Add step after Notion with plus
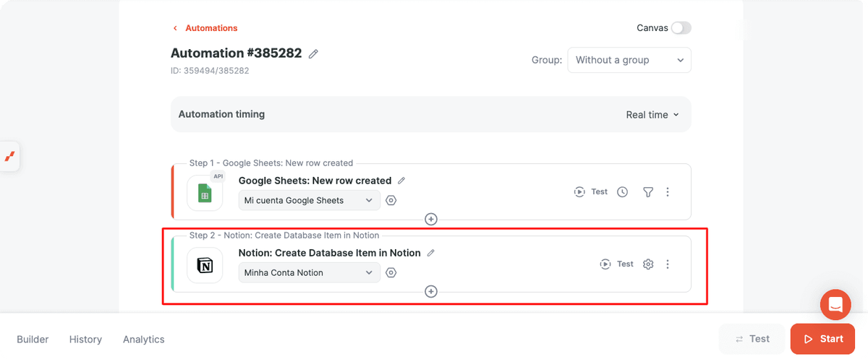Screen dimensions: 868x359 [431, 291]
